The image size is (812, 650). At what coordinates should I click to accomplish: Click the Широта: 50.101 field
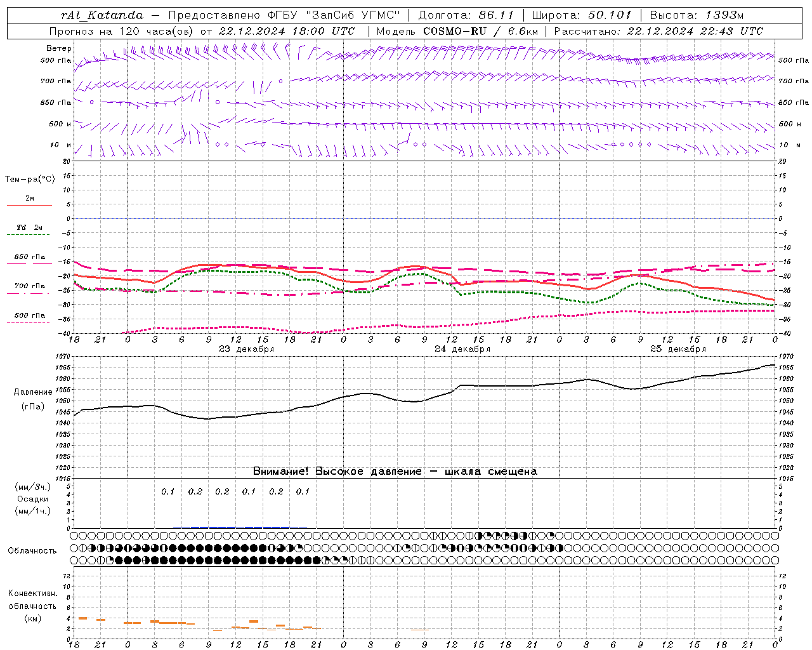coord(582,15)
